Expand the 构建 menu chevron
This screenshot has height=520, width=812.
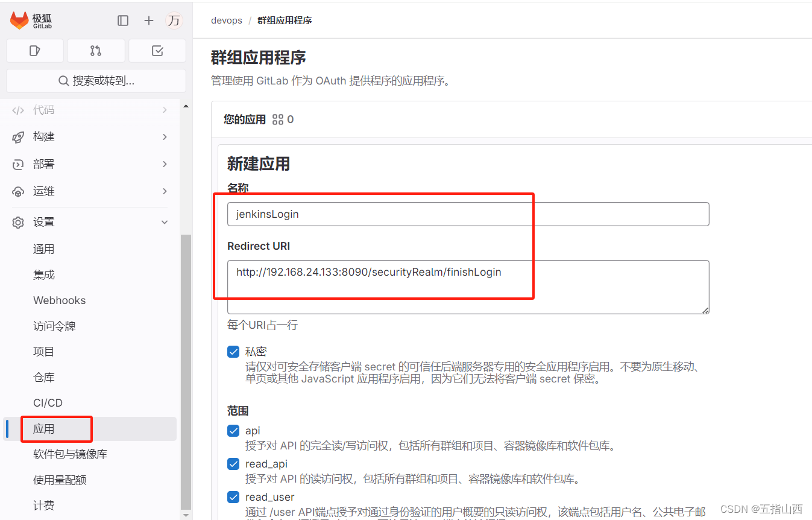coord(165,137)
